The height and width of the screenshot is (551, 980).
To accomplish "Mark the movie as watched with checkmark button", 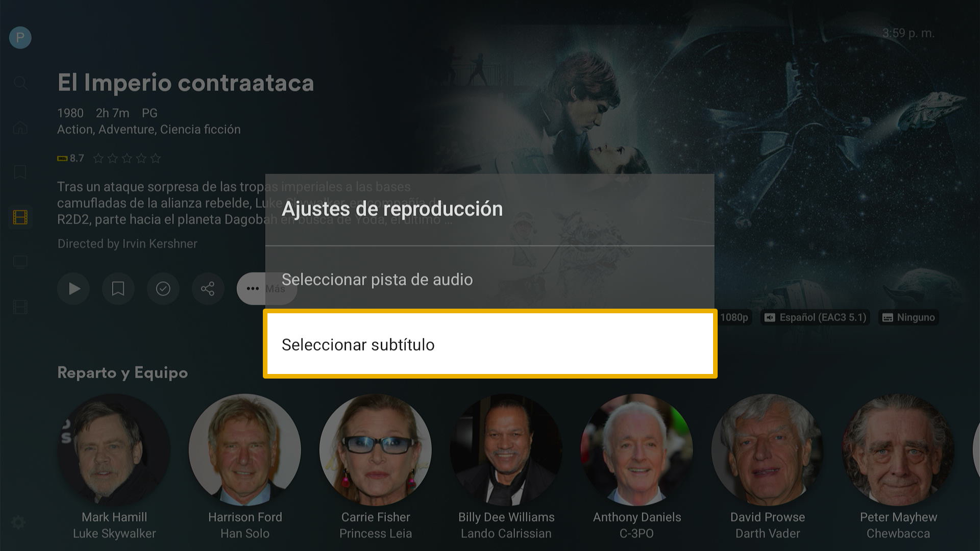I will click(163, 289).
